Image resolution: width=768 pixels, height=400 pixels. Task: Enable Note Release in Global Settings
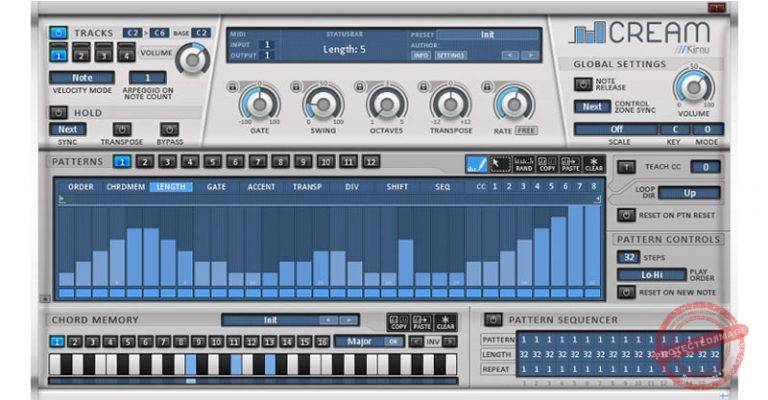pos(583,84)
